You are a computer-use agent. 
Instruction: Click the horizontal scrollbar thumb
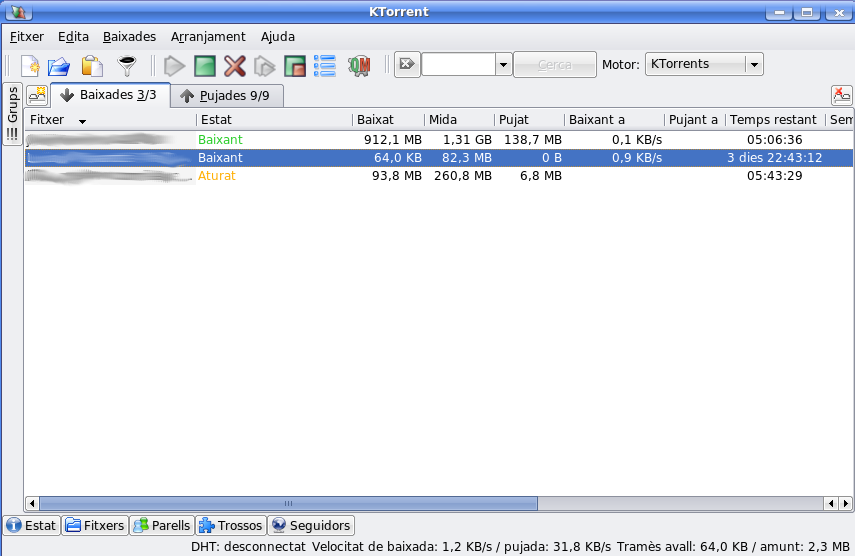[x=288, y=503]
